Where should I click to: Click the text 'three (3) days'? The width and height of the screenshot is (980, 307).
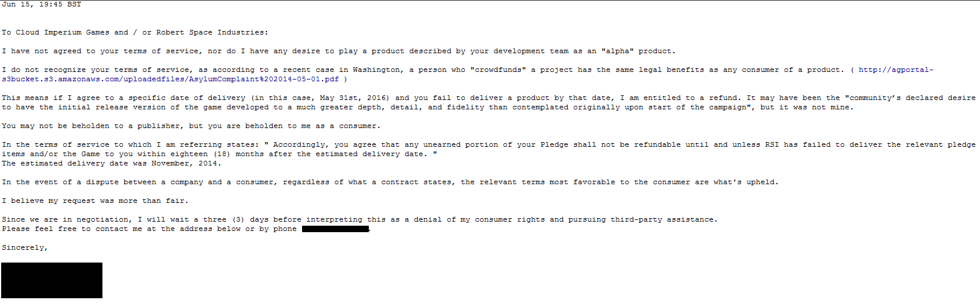point(236,219)
